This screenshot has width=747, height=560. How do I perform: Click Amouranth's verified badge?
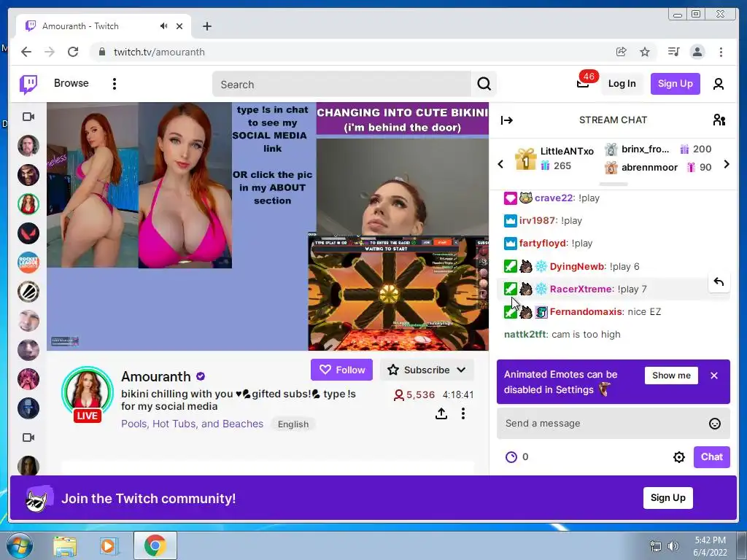pyautogui.click(x=201, y=376)
